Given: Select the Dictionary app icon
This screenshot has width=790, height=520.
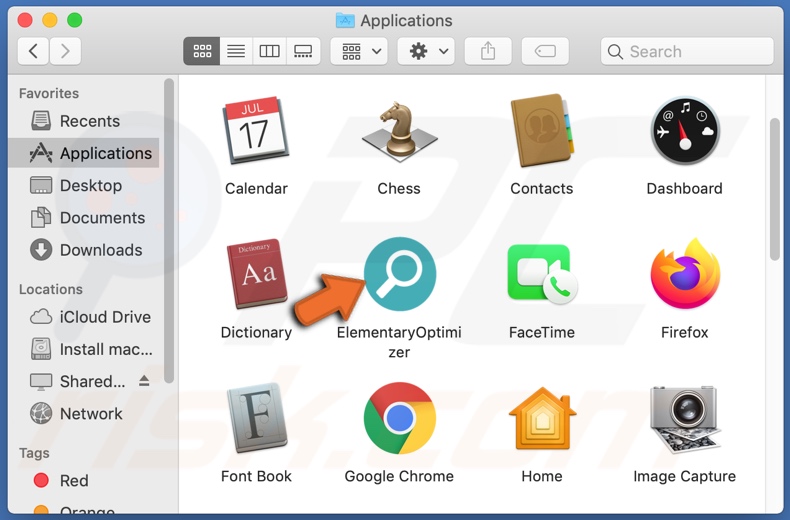Looking at the screenshot, I should pos(256,273).
